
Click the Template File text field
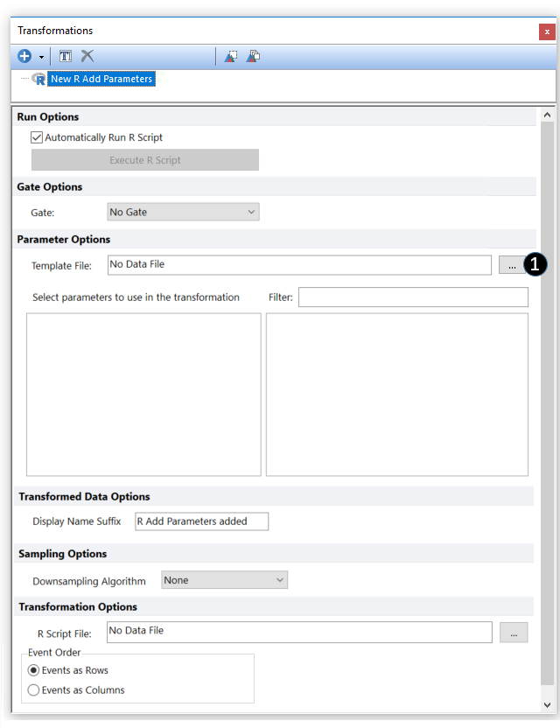[x=299, y=264]
